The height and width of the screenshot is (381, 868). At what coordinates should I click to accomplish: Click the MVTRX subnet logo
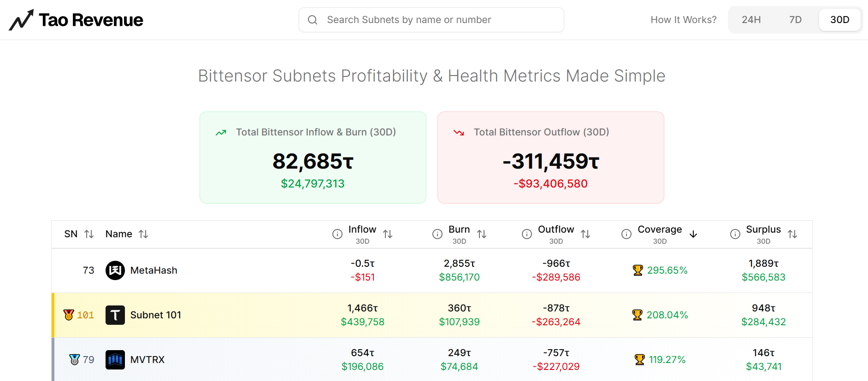[115, 360]
